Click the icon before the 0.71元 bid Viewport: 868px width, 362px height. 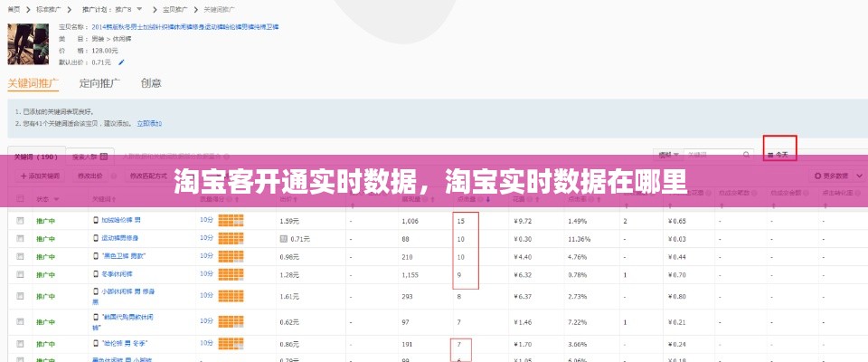[x=285, y=239]
